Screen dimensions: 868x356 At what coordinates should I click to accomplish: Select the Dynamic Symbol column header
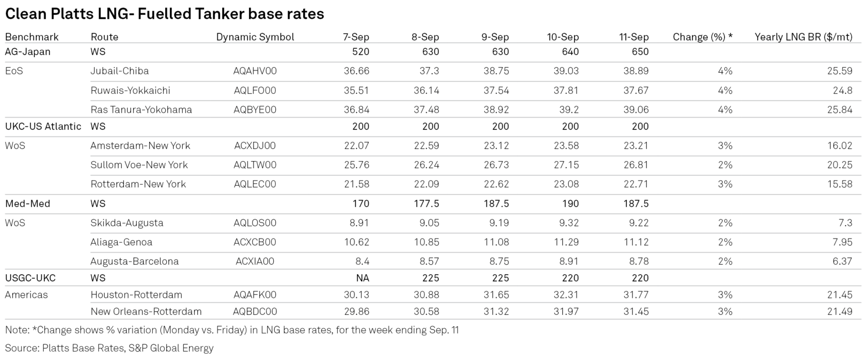coord(255,37)
